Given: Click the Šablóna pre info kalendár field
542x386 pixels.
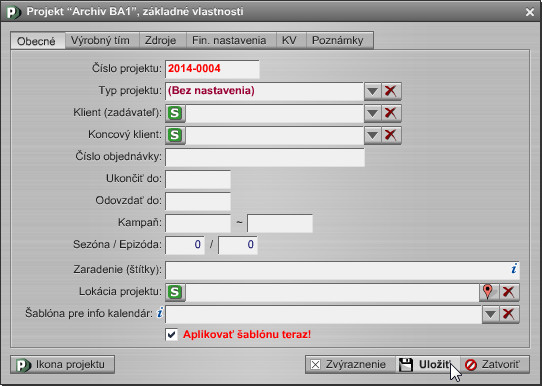Looking at the screenshot, I should coord(324,314).
